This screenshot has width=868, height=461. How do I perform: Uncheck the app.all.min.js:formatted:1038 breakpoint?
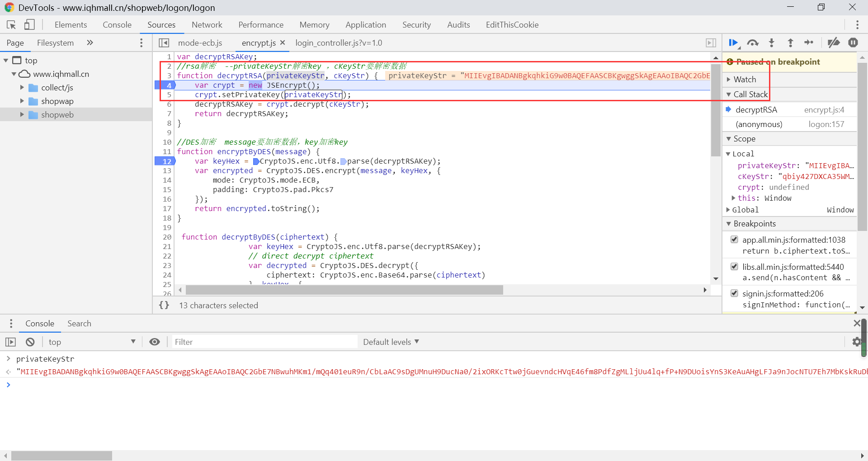click(735, 240)
